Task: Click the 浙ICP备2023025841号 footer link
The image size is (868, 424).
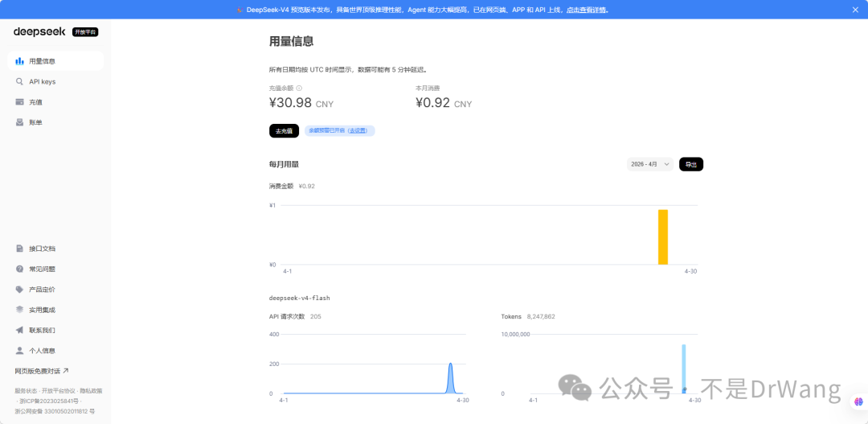Action: (49, 401)
